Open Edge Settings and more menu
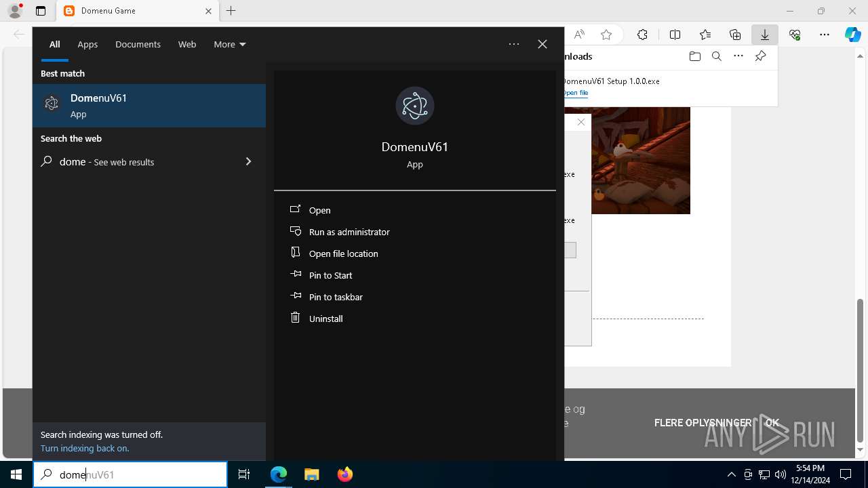The image size is (868, 488). click(x=825, y=35)
